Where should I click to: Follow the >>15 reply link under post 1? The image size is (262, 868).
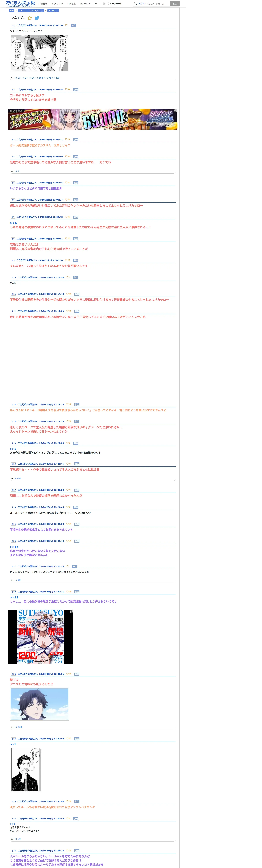click(17, 78)
